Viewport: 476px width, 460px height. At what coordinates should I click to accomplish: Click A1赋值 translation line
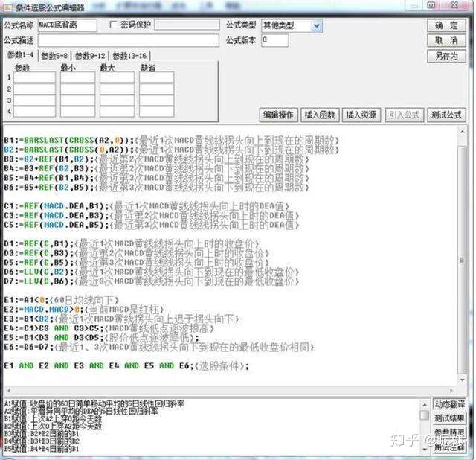tap(94, 403)
